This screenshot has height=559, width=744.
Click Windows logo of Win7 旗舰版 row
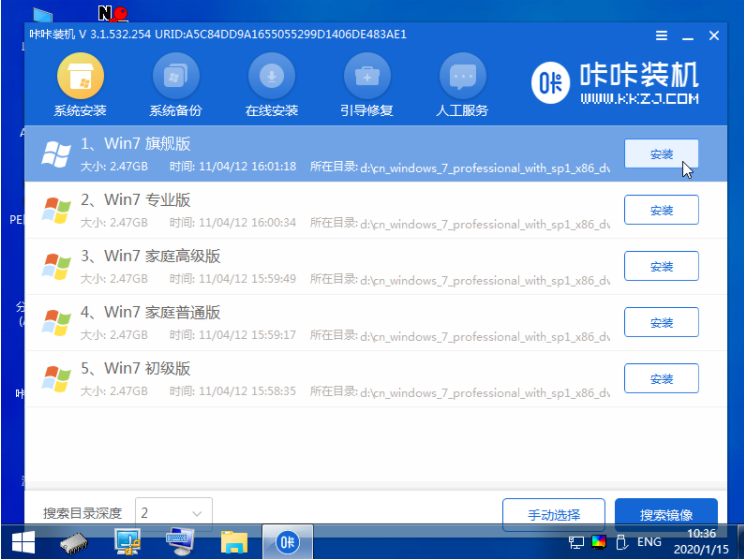click(x=56, y=154)
